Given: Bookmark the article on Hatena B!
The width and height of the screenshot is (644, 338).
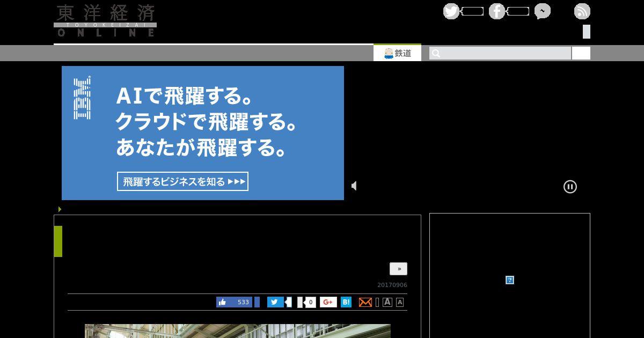Looking at the screenshot, I should 346,302.
